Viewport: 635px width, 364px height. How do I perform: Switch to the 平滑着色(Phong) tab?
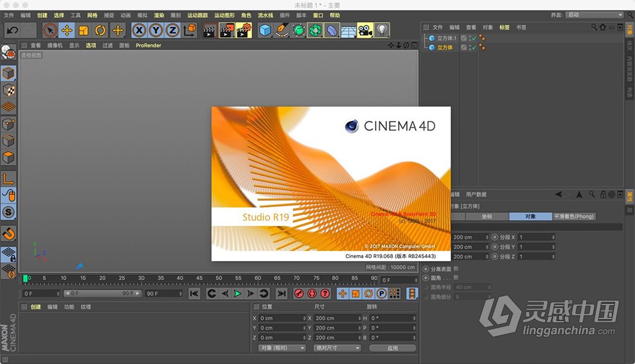574,217
